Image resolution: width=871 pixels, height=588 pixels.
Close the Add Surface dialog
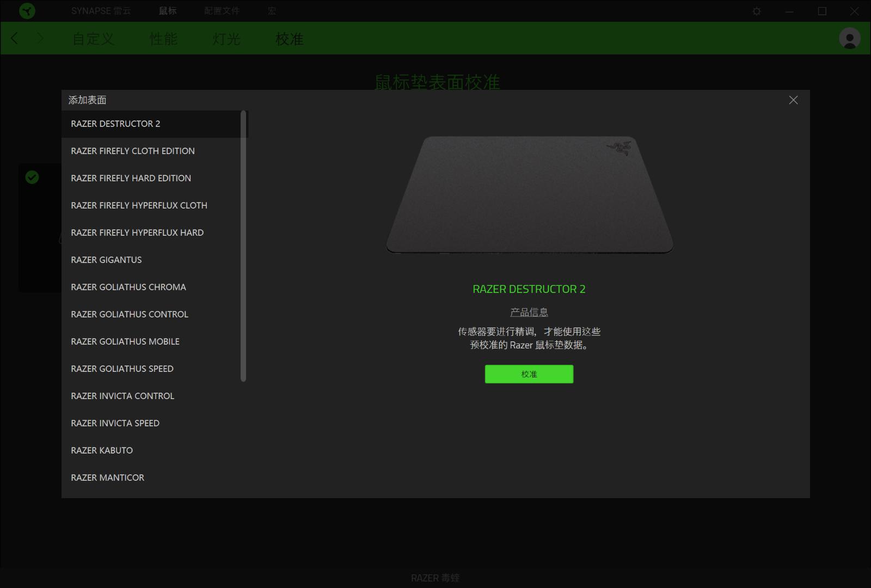(793, 100)
